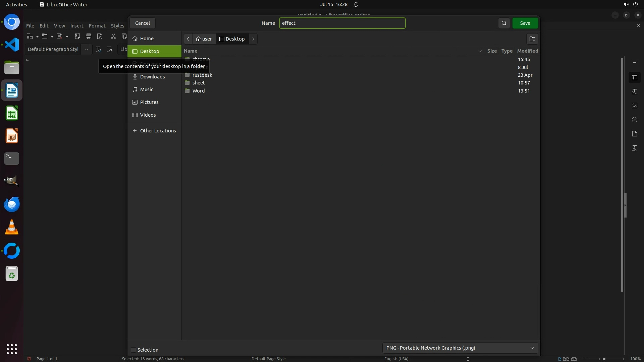
Task: Click the path bar forward chevron
Action: point(253,39)
